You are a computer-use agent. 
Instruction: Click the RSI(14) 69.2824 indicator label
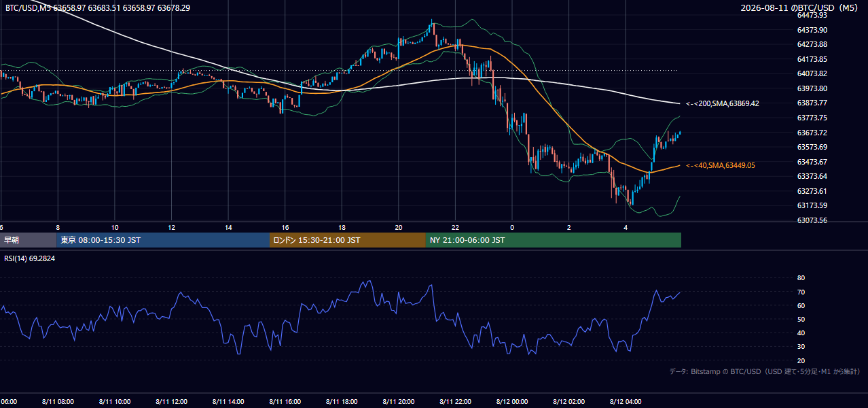29,259
